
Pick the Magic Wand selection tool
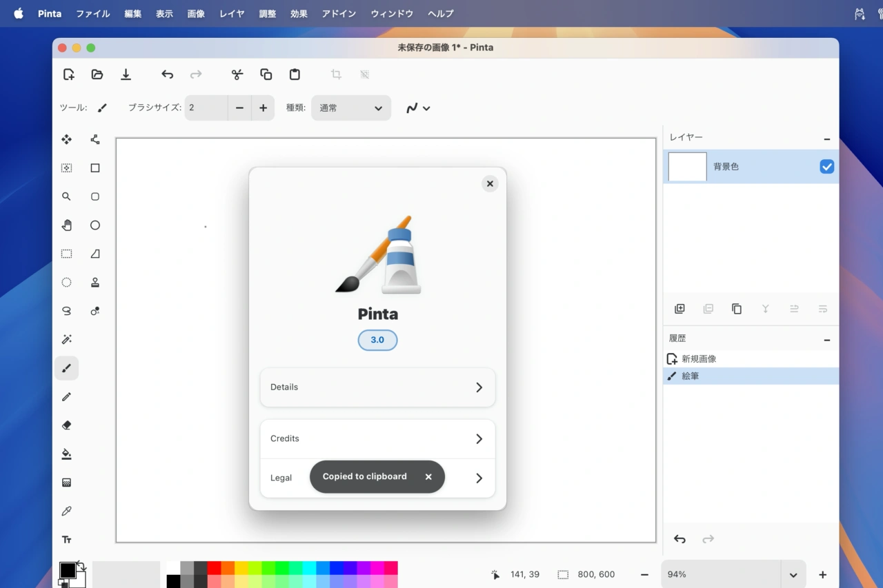point(66,339)
